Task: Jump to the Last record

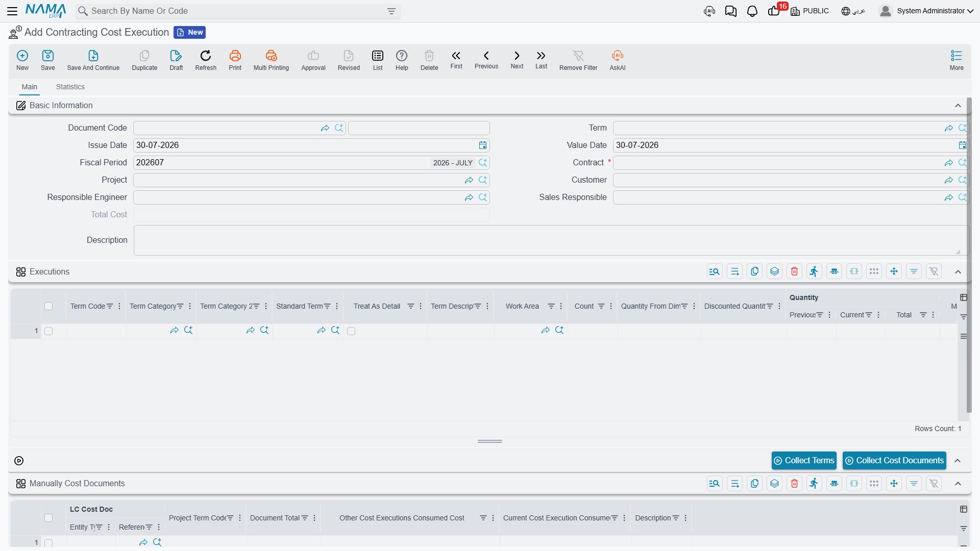Action: tap(541, 60)
